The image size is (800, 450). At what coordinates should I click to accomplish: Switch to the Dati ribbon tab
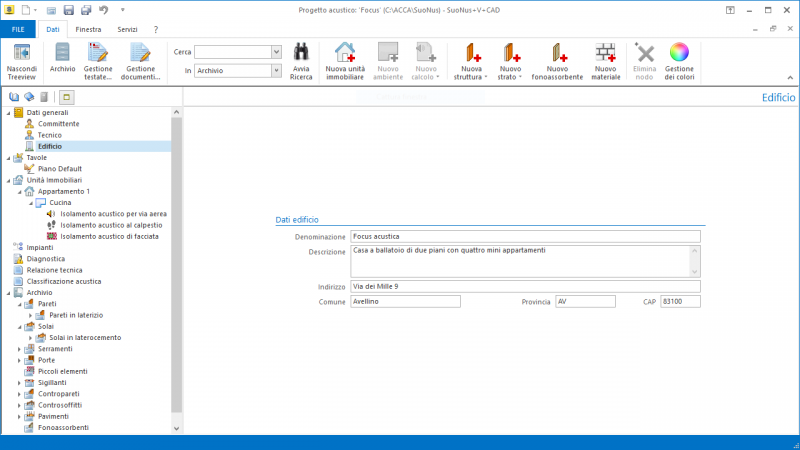[x=53, y=29]
